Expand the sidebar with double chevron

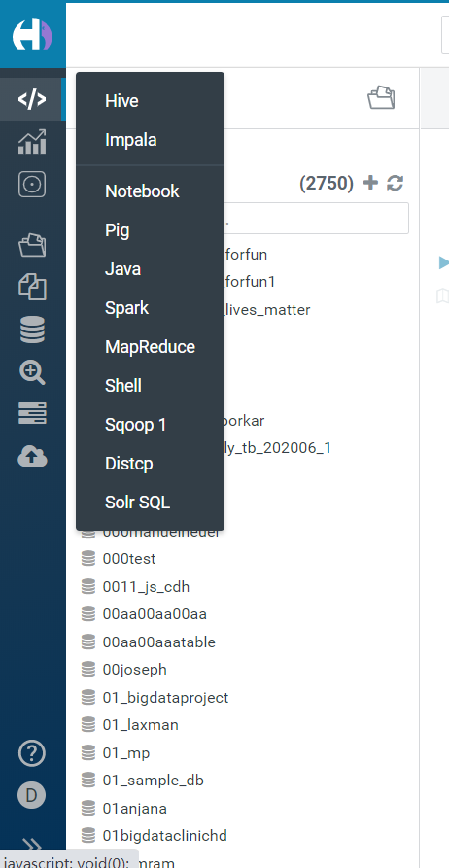(32, 844)
